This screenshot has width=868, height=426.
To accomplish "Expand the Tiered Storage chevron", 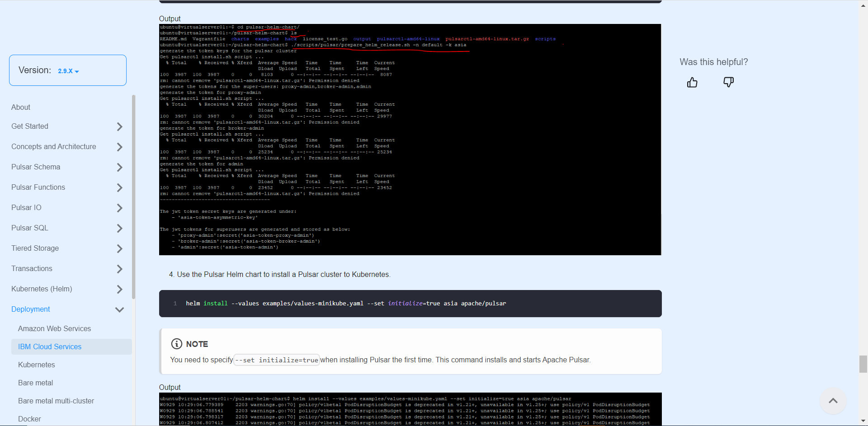I will pos(119,248).
